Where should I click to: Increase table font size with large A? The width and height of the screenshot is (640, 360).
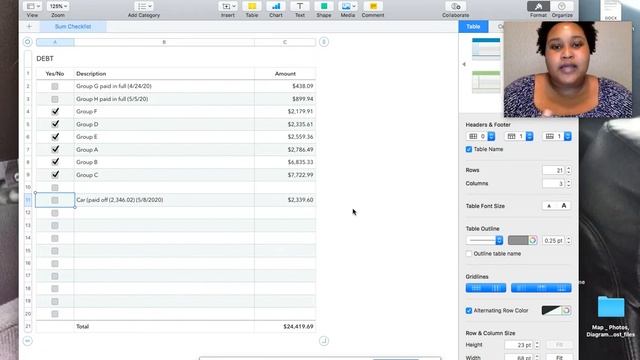pyautogui.click(x=564, y=206)
